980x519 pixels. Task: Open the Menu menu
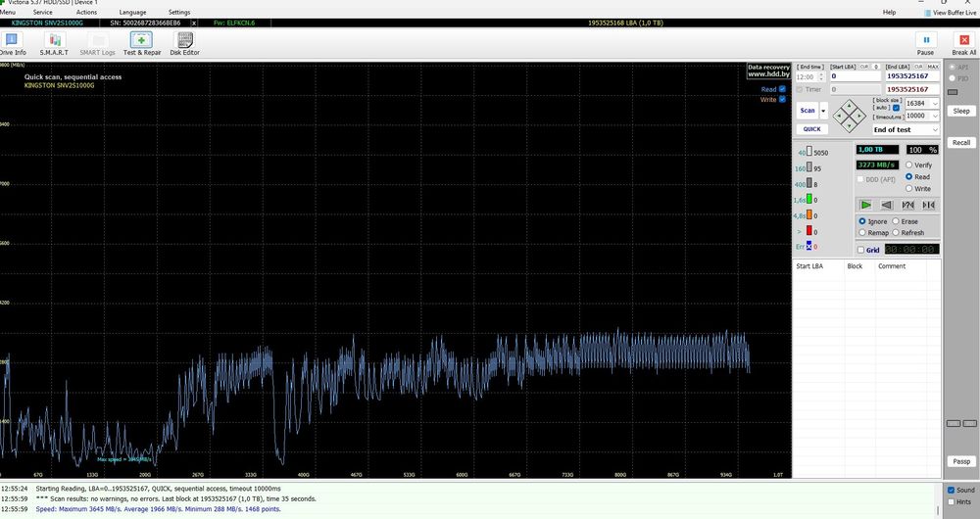point(8,12)
